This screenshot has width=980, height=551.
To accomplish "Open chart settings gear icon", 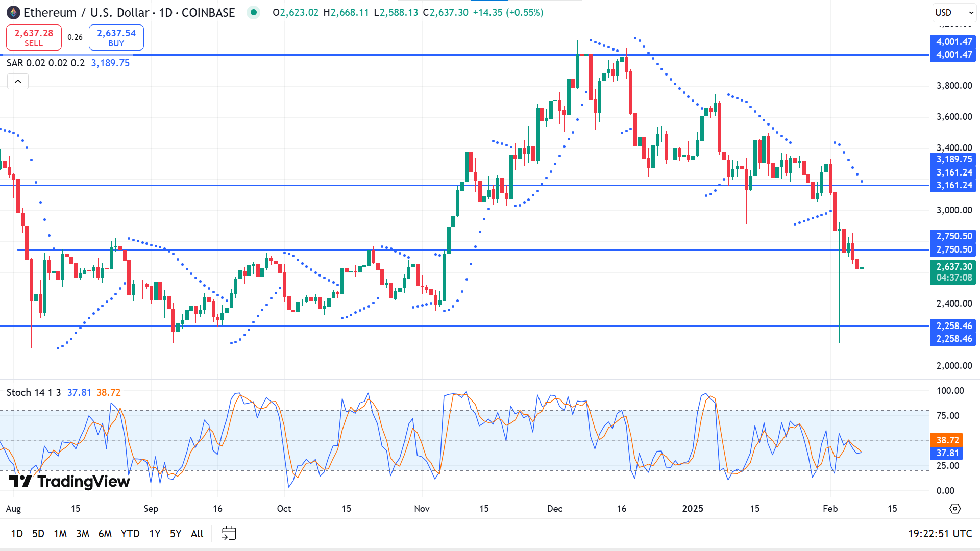I will [955, 509].
